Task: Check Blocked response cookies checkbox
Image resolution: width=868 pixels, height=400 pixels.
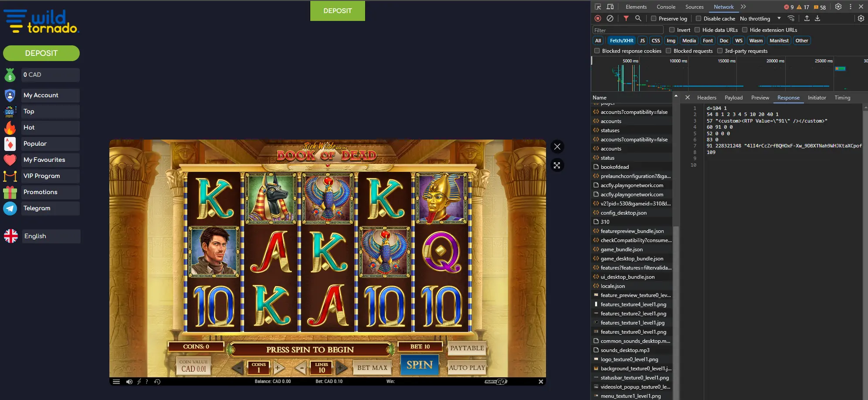Action: [x=597, y=51]
